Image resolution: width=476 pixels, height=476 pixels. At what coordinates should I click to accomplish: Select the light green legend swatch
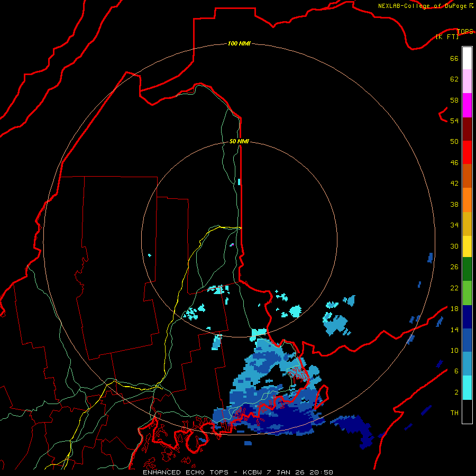click(467, 293)
